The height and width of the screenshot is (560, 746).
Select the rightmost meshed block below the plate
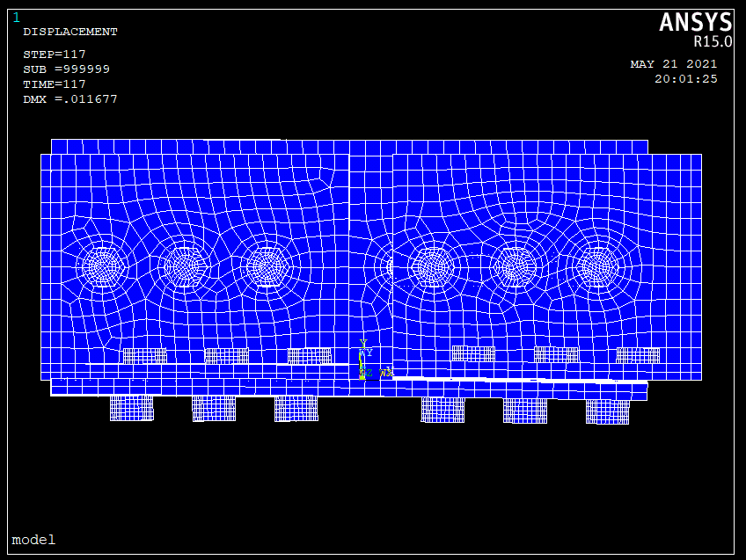click(x=608, y=411)
